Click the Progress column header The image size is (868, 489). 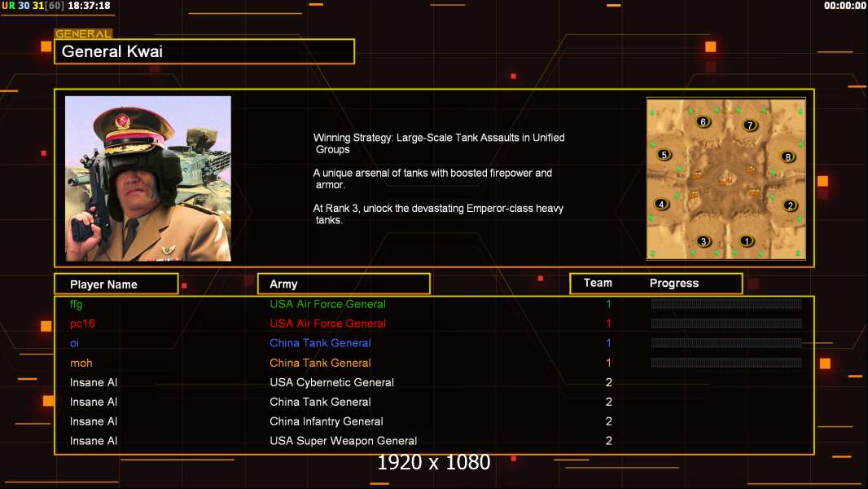(x=673, y=283)
